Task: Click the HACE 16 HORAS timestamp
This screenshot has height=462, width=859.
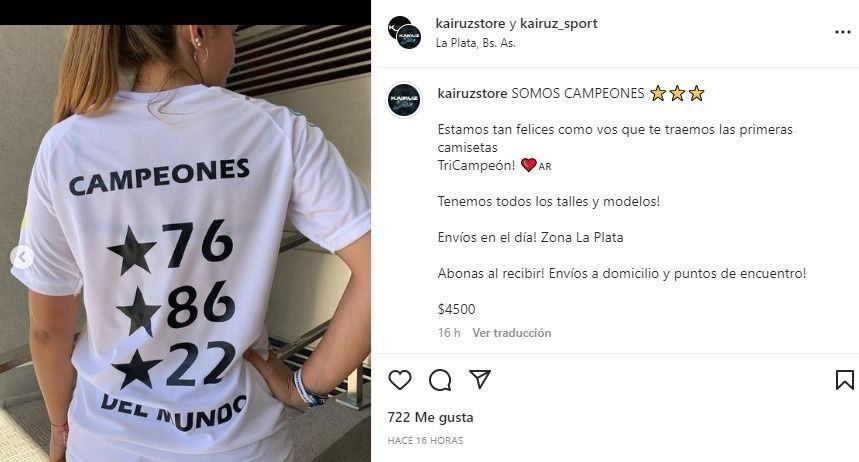Action: [425, 441]
